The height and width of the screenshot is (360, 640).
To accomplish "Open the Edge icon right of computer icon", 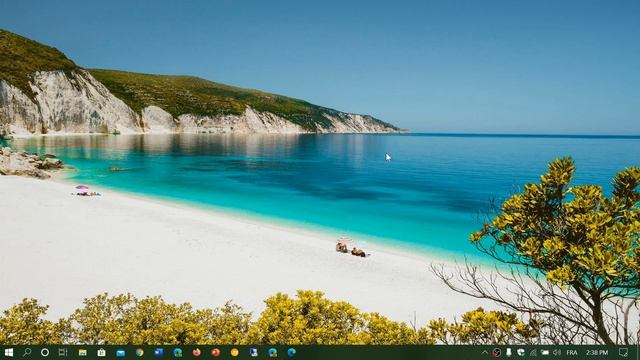I will 273,352.
